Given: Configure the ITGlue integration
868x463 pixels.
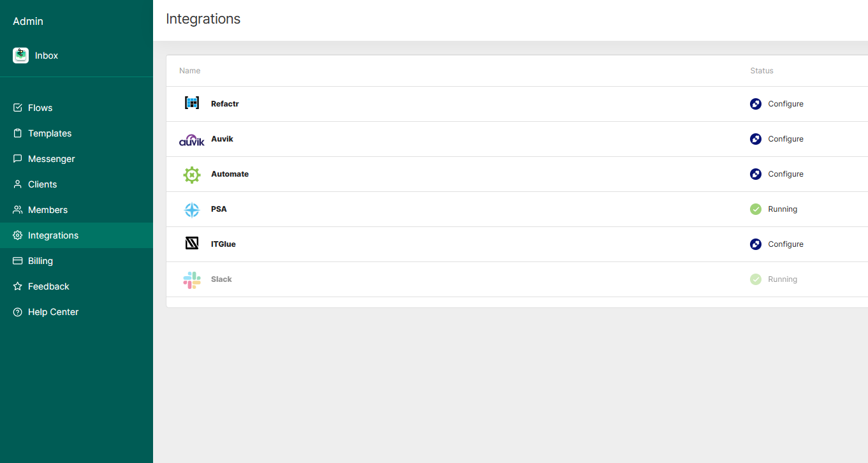Looking at the screenshot, I should click(785, 244).
